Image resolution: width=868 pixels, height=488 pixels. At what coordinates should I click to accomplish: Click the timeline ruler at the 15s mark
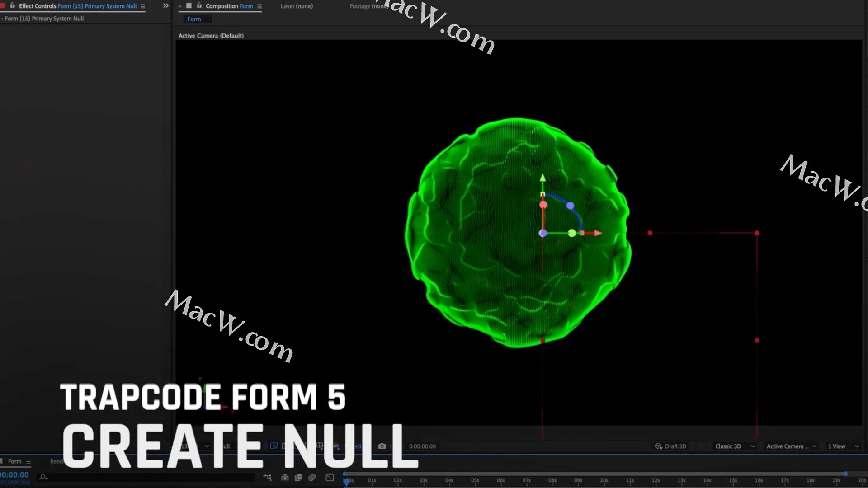(x=733, y=480)
